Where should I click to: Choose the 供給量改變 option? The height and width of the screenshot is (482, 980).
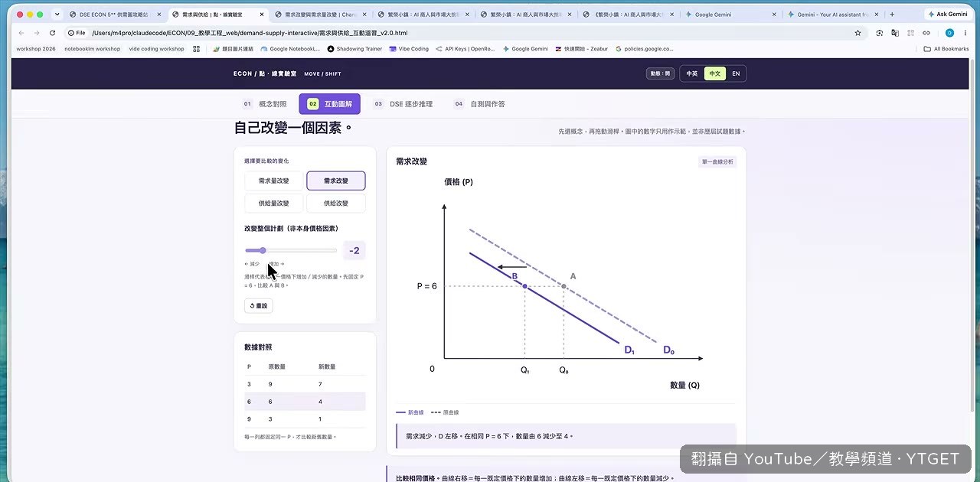click(x=274, y=203)
